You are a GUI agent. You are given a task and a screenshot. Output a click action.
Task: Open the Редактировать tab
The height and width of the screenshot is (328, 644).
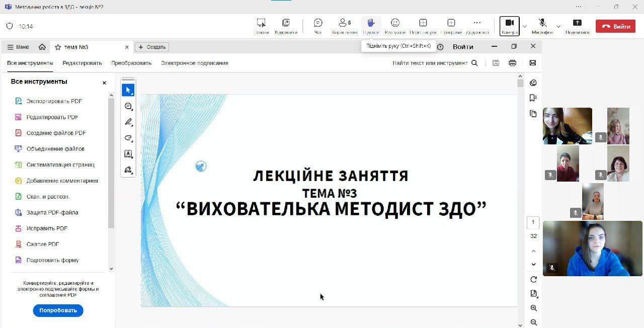coord(82,63)
